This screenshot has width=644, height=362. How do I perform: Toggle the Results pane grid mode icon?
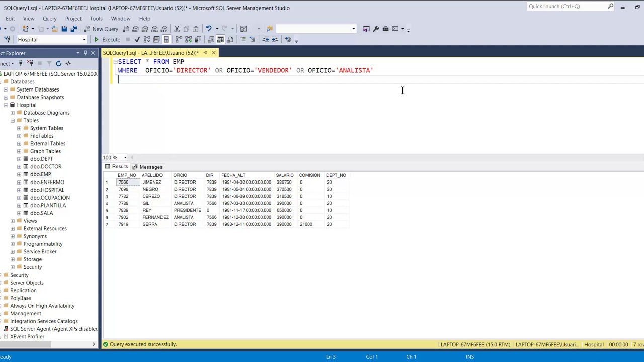(220, 39)
